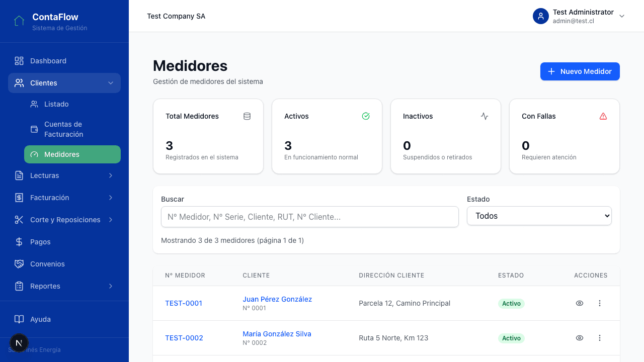Click the Activos green check icon
Screen dimensions: 644x362
coord(366,116)
